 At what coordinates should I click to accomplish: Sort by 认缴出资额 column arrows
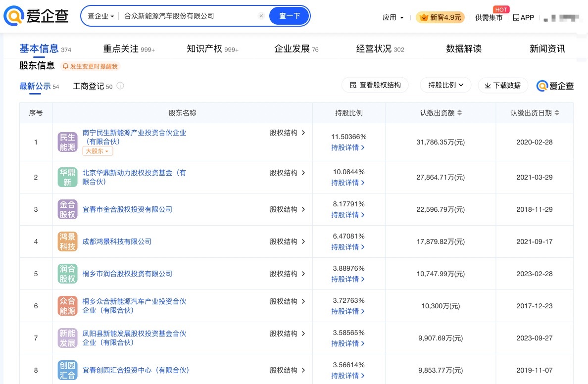click(460, 113)
